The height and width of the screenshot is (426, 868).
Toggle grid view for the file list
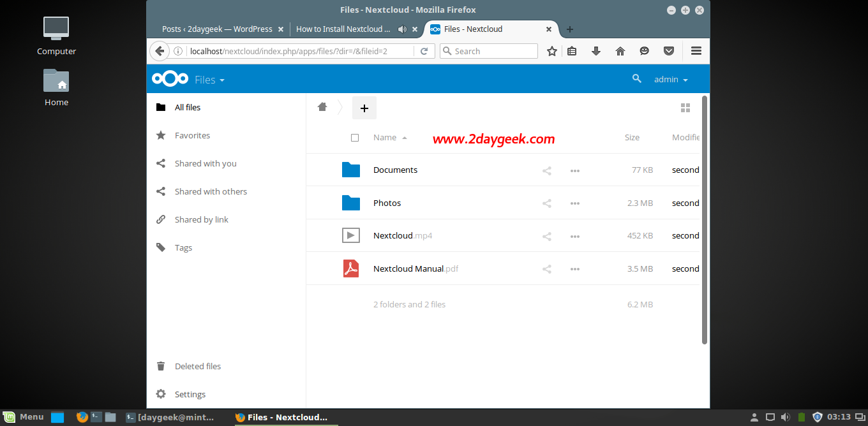(x=685, y=108)
